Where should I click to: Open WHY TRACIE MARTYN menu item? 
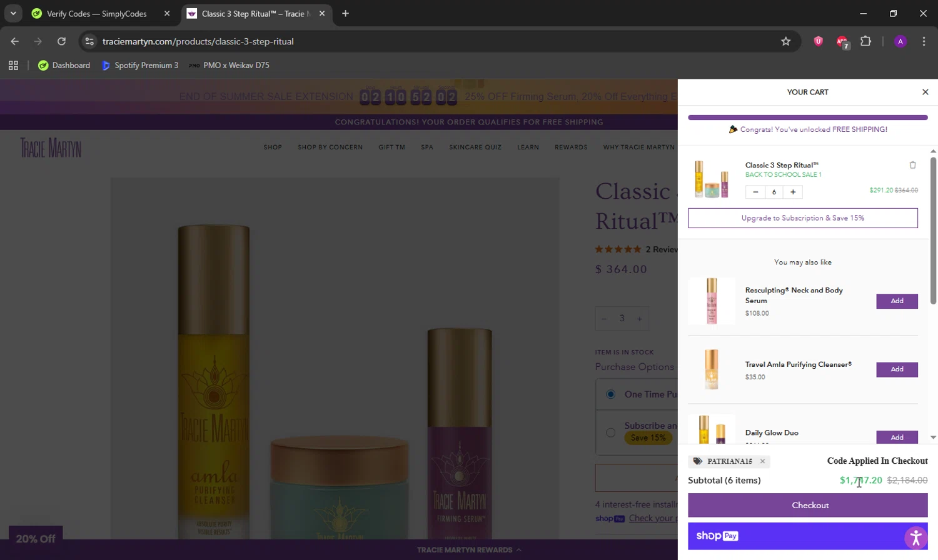(639, 147)
